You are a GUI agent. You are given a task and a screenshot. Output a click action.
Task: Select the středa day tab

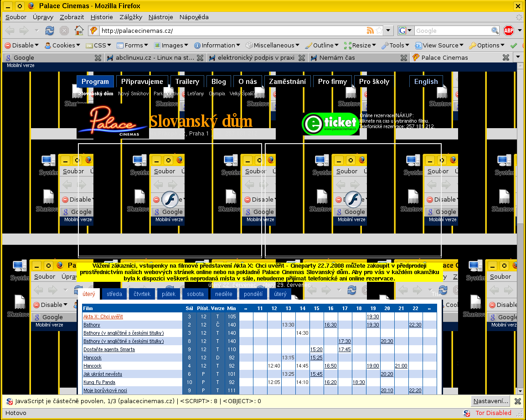(114, 294)
